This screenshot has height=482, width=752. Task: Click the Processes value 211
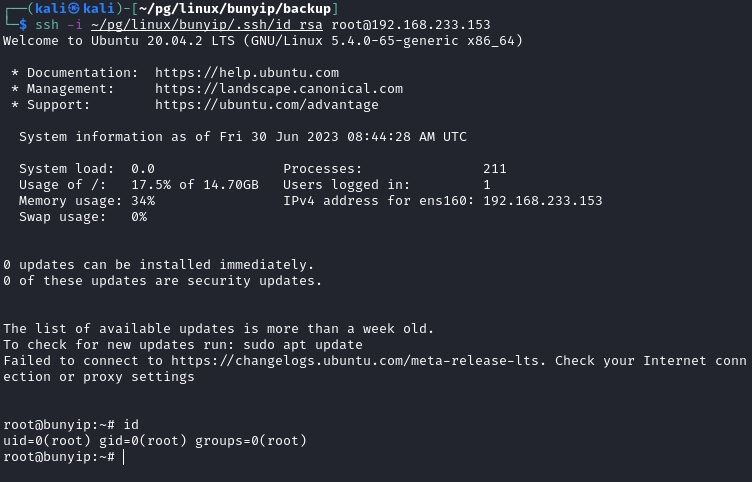tap(494, 169)
